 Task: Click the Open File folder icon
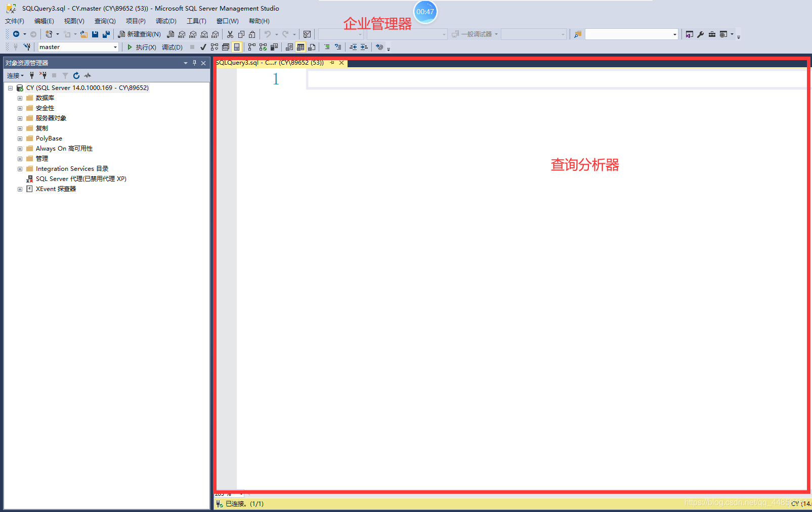84,34
